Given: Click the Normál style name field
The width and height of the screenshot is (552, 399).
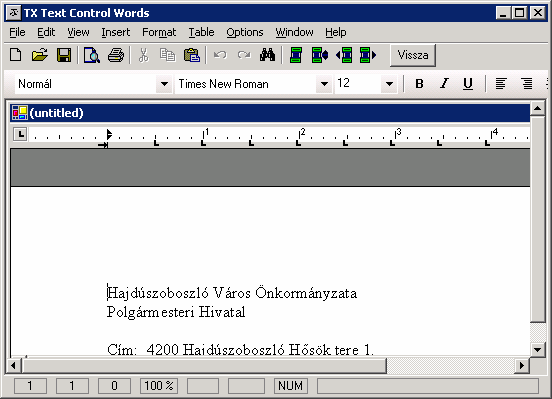Looking at the screenshot, I should (86, 84).
